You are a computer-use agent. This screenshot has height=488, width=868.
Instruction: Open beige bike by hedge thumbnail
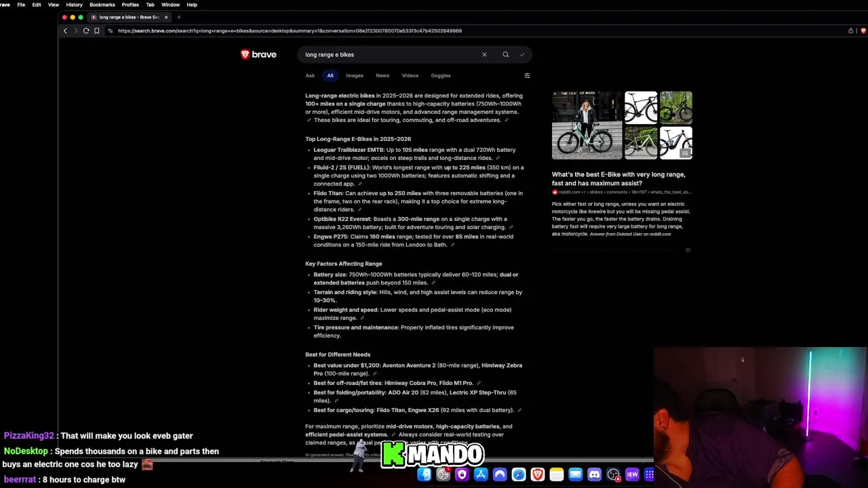(640, 142)
